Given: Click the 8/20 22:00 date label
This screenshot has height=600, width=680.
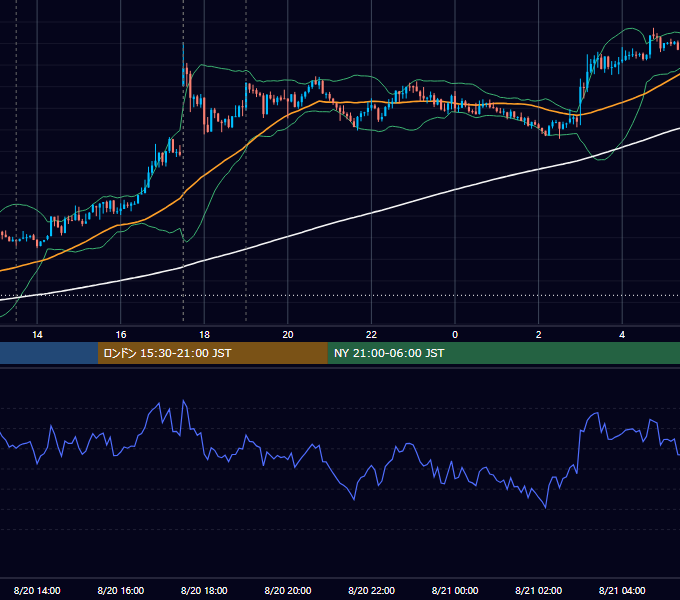Looking at the screenshot, I should point(372,590).
